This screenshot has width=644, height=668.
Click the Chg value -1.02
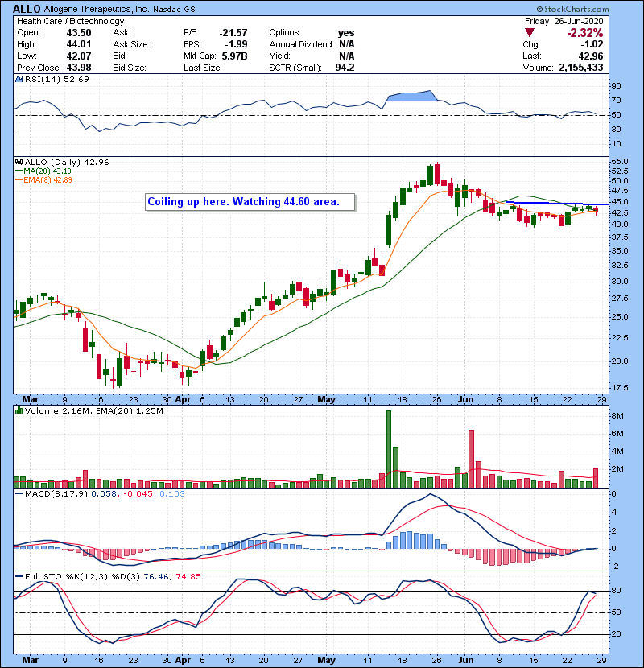[592, 44]
